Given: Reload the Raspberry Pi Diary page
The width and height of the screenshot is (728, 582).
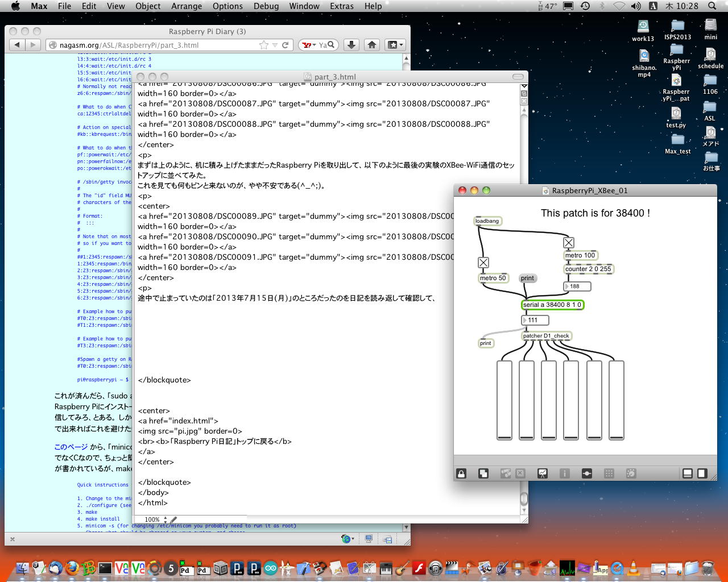Looking at the screenshot, I should [286, 45].
